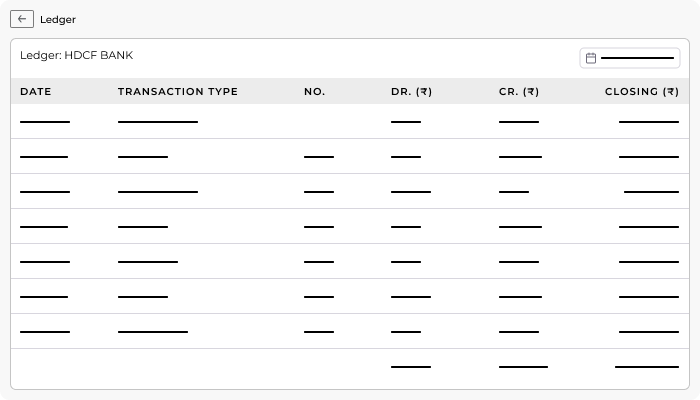Click the fifth row's debit amount
The image size is (700, 400).
[x=406, y=262]
